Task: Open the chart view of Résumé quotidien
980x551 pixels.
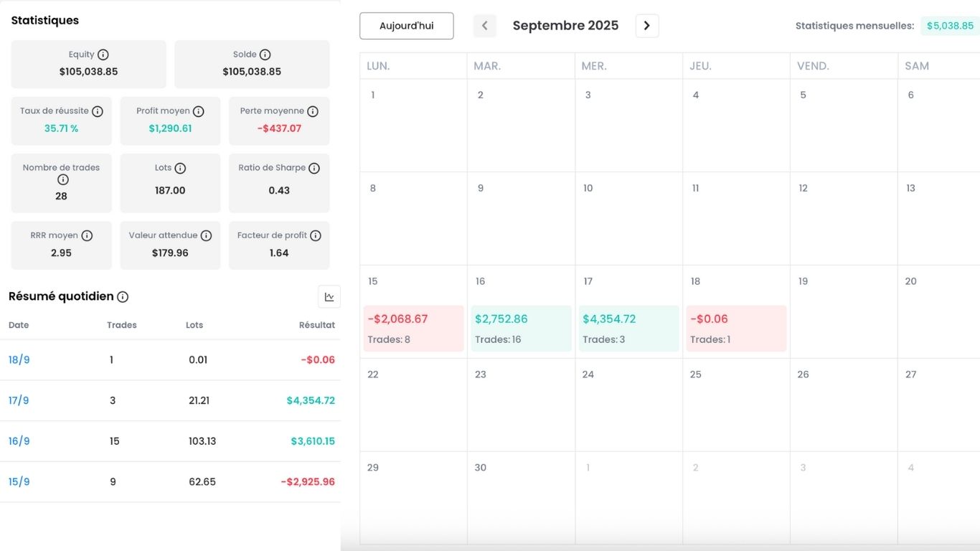Action: click(x=329, y=297)
